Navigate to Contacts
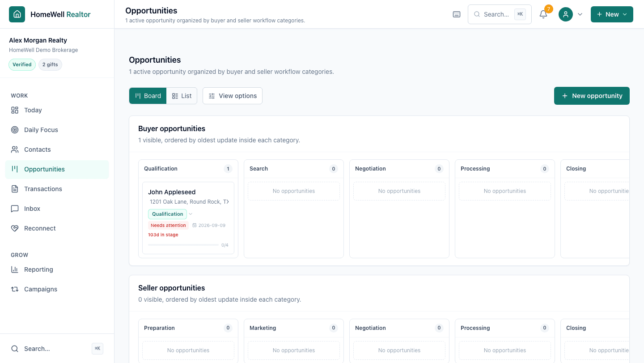Image resolution: width=644 pixels, height=363 pixels. point(57,149)
